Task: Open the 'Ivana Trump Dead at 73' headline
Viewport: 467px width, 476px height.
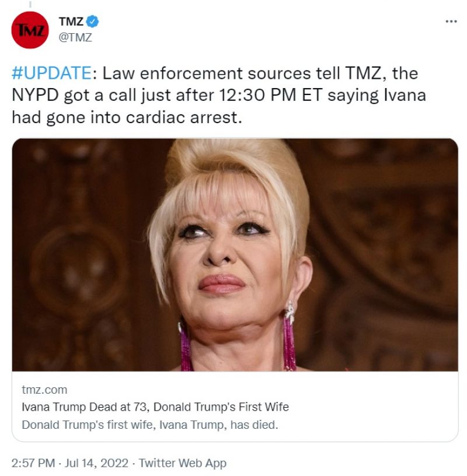Action: coord(155,407)
